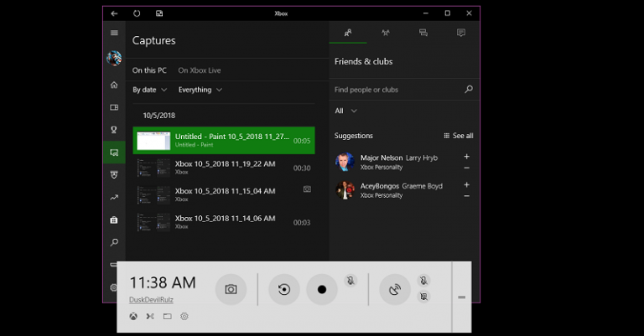The image size is (644, 336).
Task: Open Xbox app icon in Game bar
Action: click(x=133, y=316)
